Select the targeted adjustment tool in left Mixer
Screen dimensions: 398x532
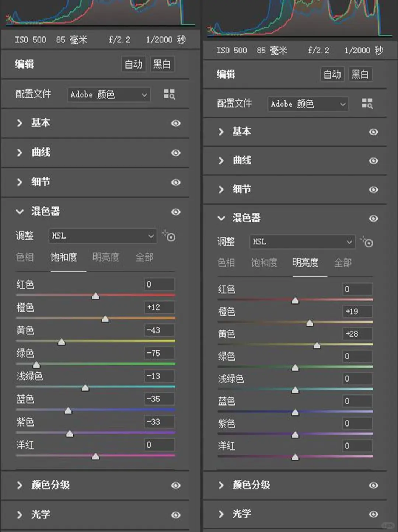point(169,236)
